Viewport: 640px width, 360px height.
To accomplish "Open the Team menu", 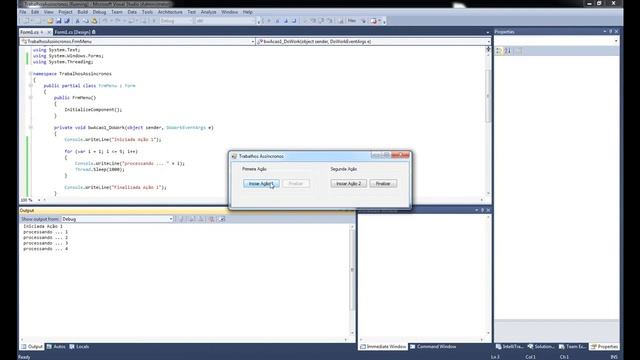I will [117, 12].
